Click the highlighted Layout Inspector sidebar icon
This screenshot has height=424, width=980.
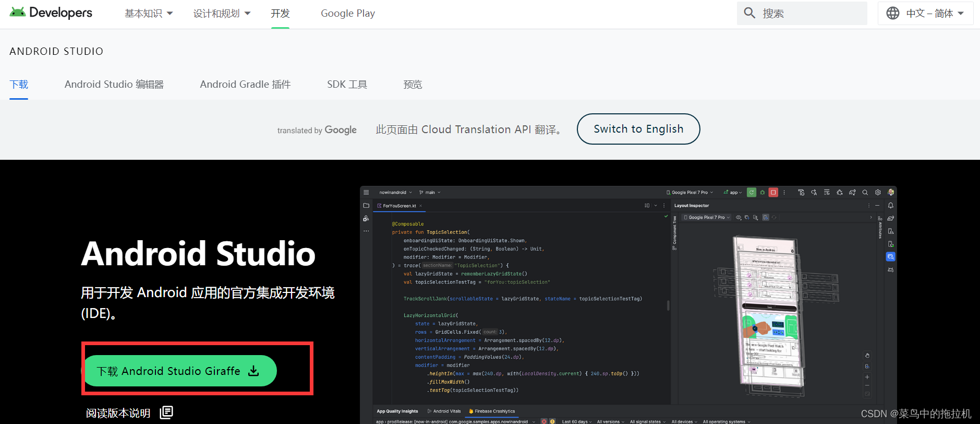click(x=891, y=256)
